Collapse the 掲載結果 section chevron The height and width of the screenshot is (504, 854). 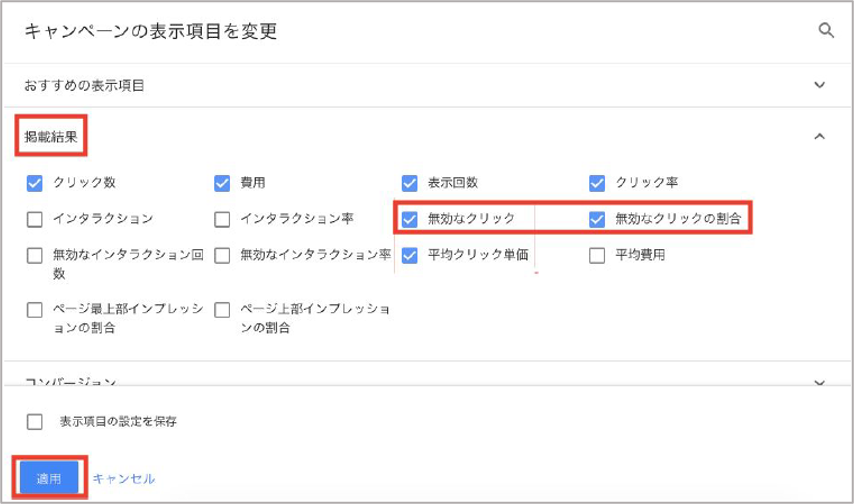(819, 136)
